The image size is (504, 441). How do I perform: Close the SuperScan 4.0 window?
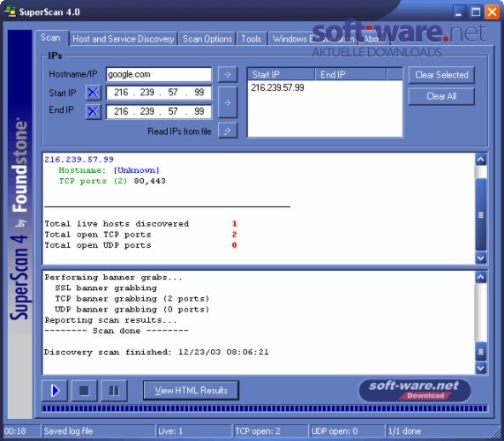pos(493,11)
